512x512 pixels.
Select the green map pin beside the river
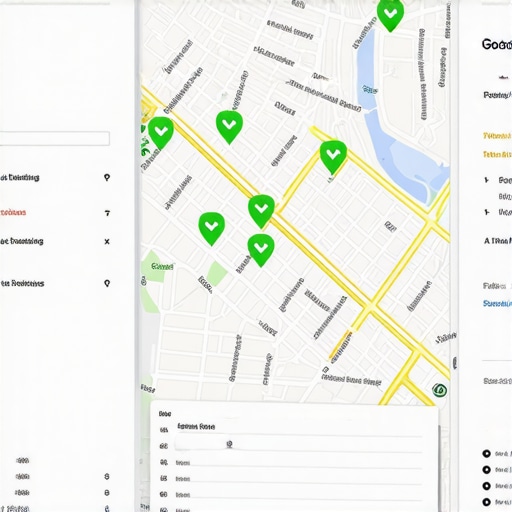[x=390, y=15]
